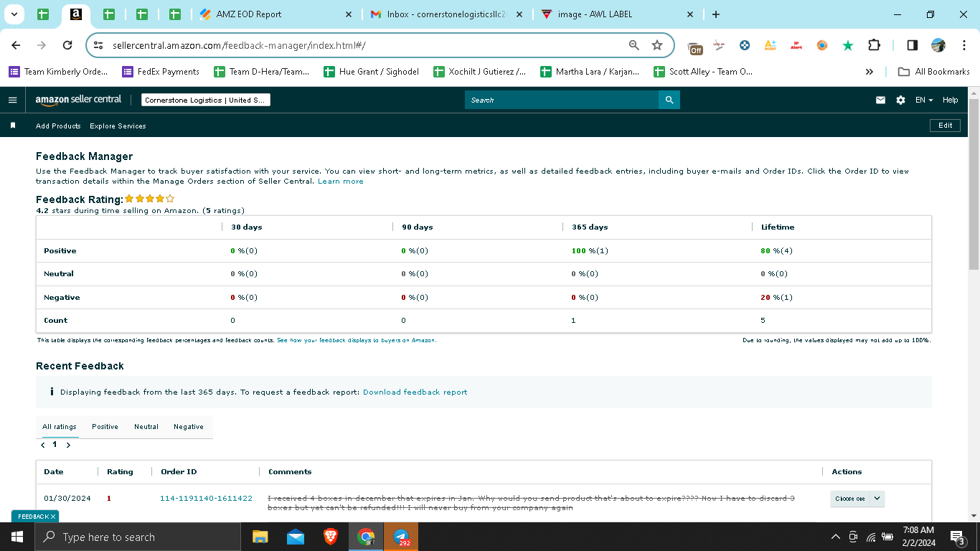Viewport: 980px width, 551px height.
Task: Select the All ratings tab
Action: pos(59,427)
